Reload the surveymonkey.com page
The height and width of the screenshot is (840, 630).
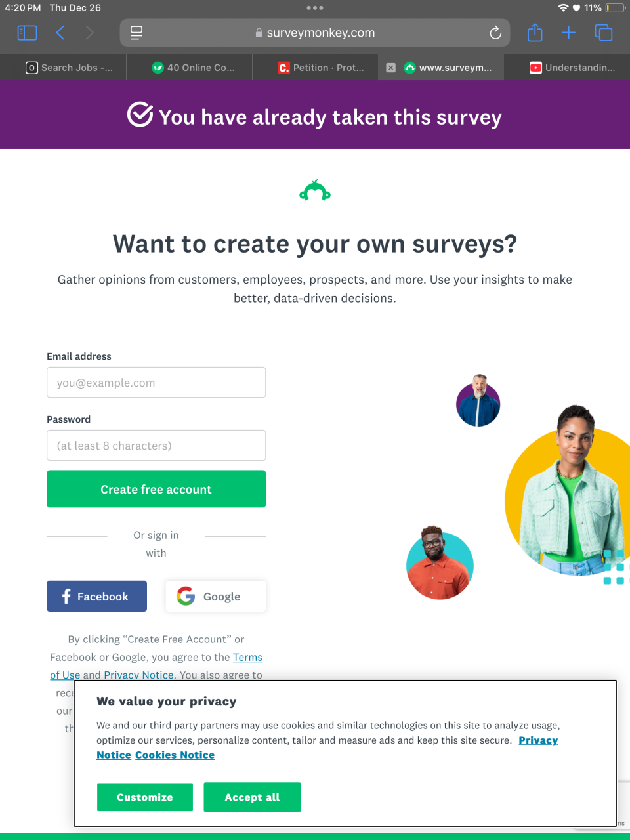(x=495, y=33)
